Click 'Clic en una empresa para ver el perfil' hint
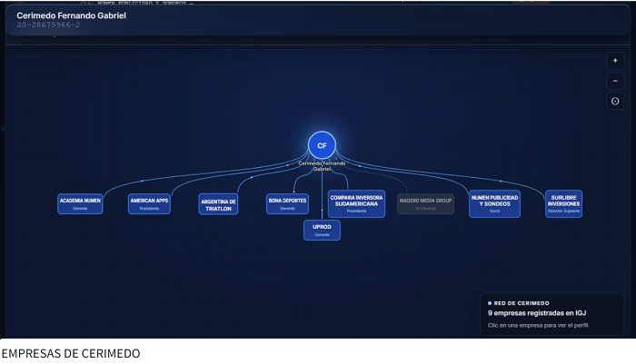This screenshot has width=636, height=364. 538,325
